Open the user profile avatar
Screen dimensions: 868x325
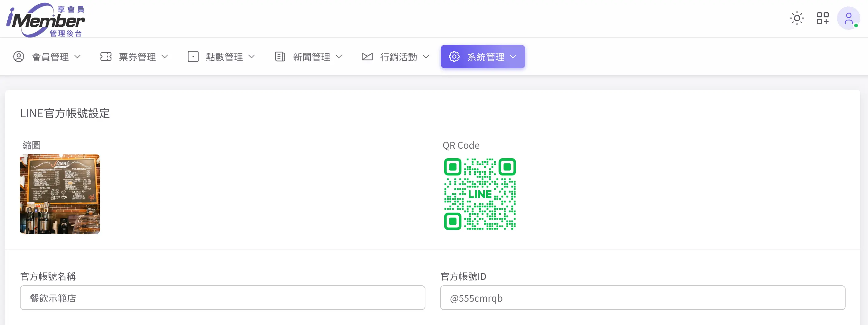coord(848,18)
